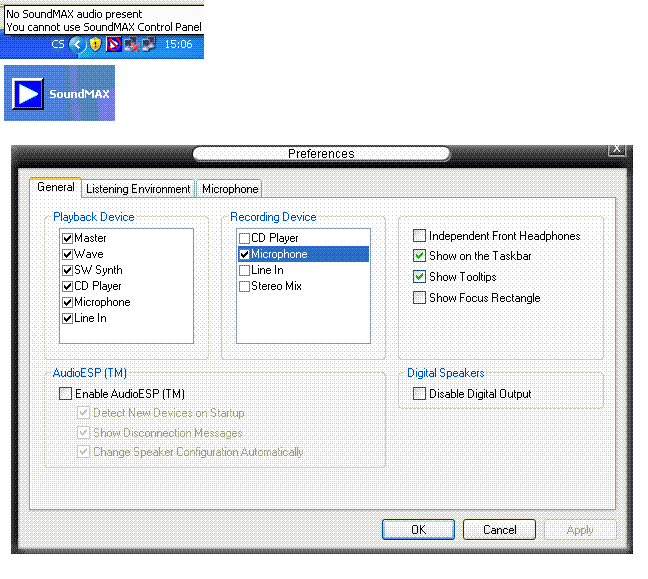This screenshot has height=579, width=648.
Task: Uncheck Line In in Playback Device
Action: [67, 319]
